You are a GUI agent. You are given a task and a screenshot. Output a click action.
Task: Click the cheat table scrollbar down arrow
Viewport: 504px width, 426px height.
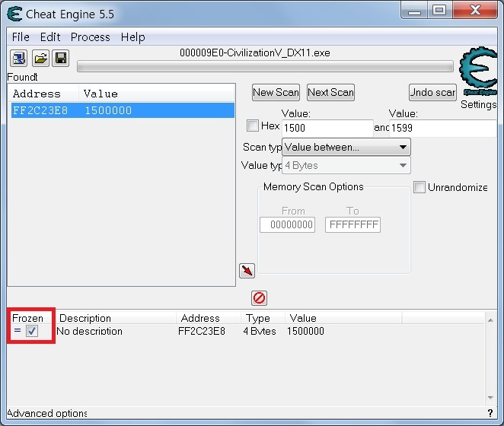(490, 398)
